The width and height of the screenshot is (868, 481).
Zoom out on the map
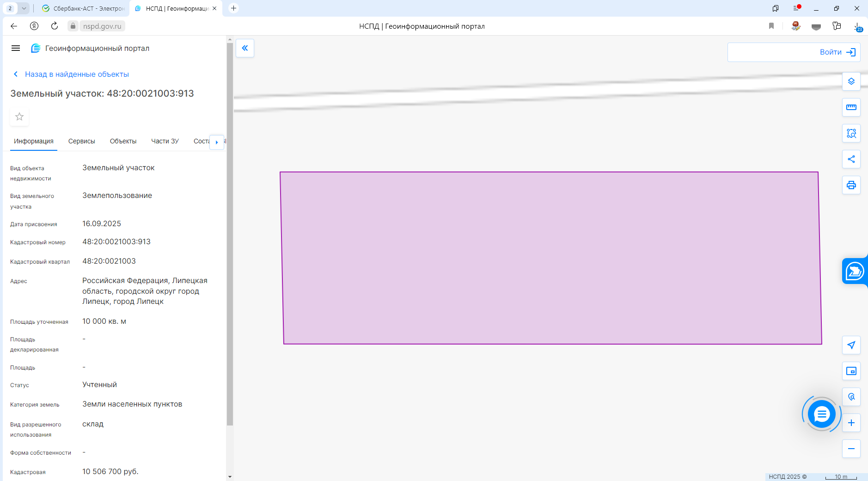pyautogui.click(x=851, y=449)
